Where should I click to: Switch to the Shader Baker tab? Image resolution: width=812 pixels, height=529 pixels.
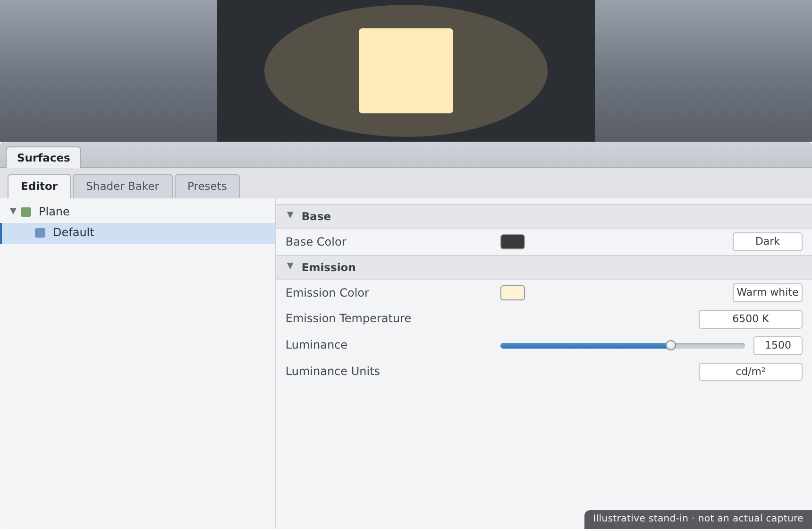click(123, 186)
